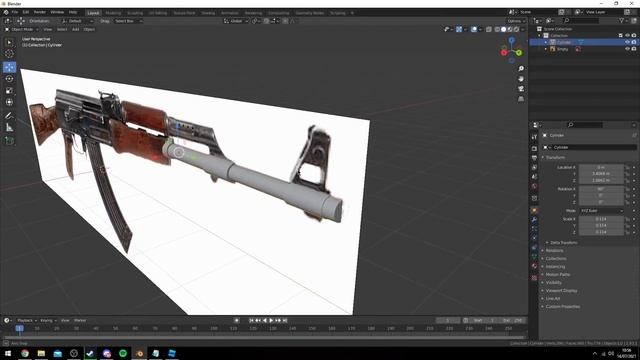The height and width of the screenshot is (360, 640).
Task: Open the viewport Add menu
Action: (x=76, y=29)
